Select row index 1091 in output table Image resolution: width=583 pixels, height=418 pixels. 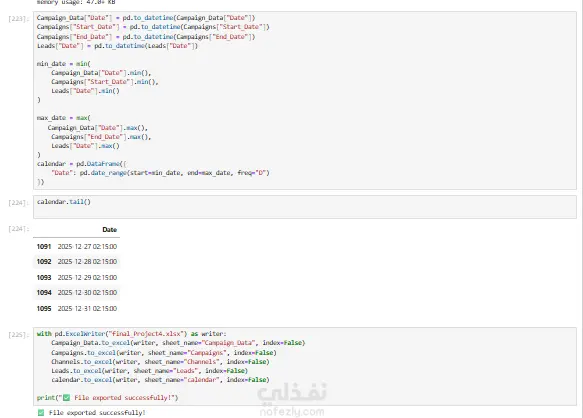[x=44, y=247]
